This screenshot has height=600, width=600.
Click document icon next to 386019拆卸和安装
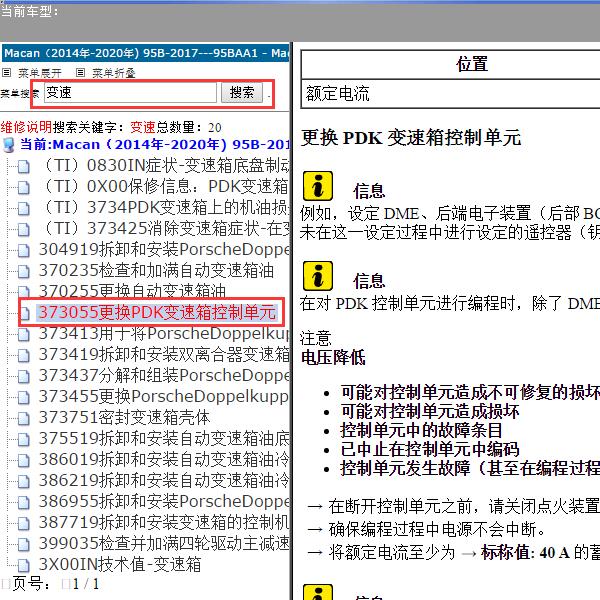24,461
